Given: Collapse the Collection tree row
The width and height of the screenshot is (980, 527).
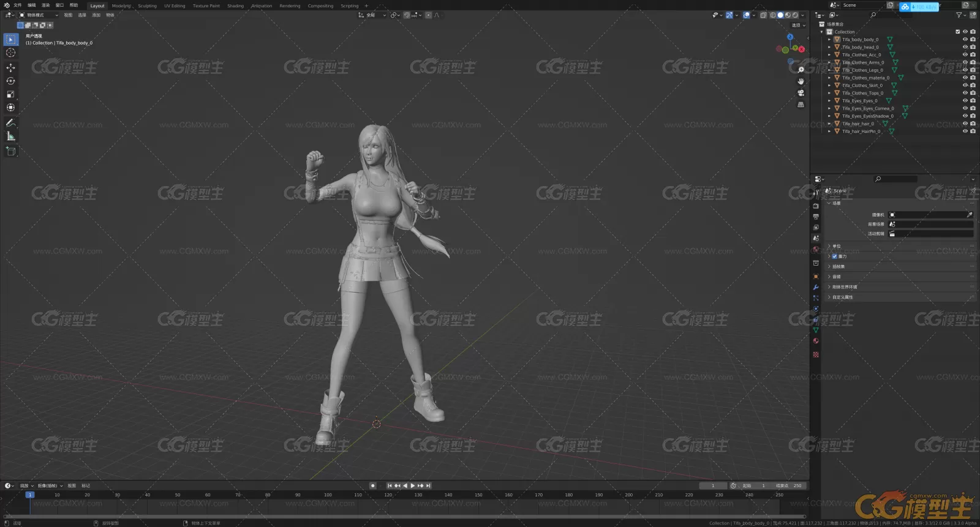Looking at the screenshot, I should click(x=822, y=32).
